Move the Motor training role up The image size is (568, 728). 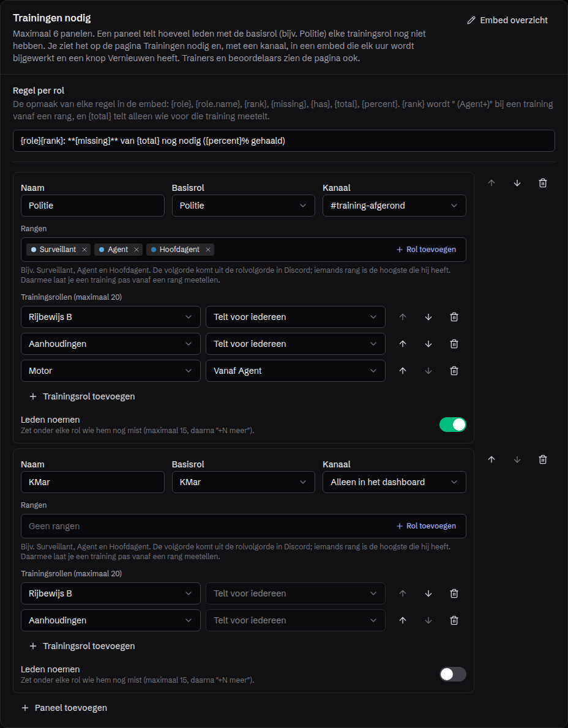[x=403, y=371]
